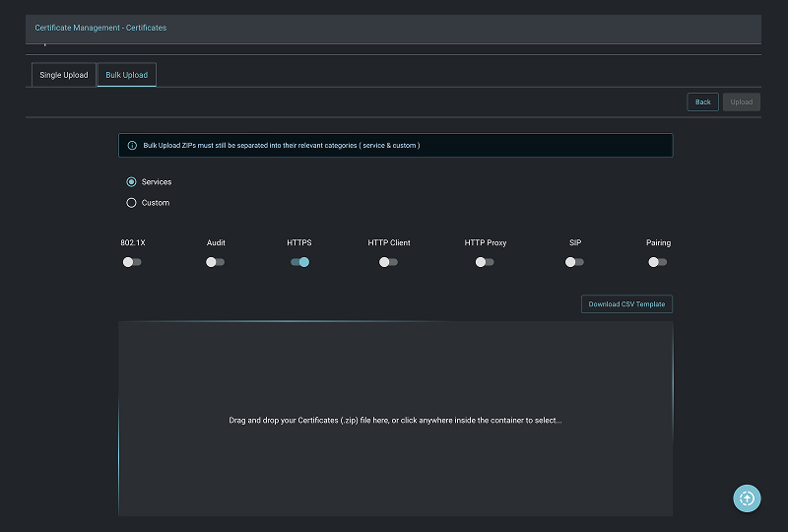
Task: Toggle the SIP service switch
Action: (574, 262)
